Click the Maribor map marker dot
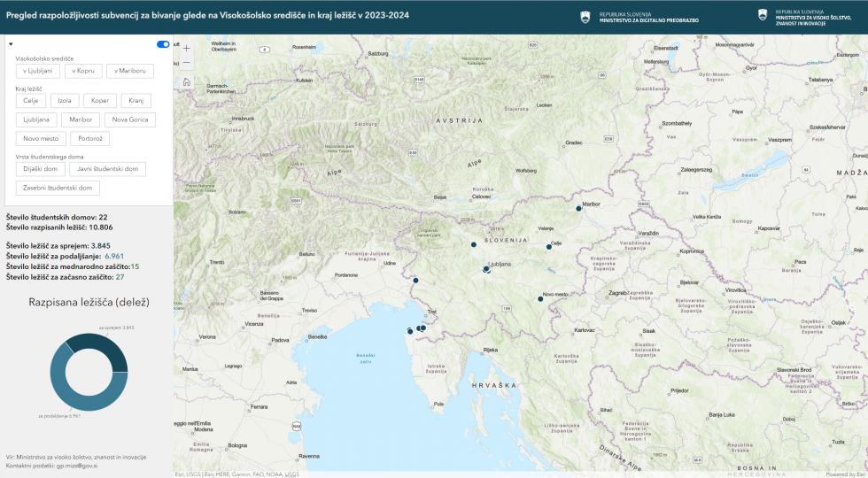This screenshot has width=868, height=478. (578, 209)
